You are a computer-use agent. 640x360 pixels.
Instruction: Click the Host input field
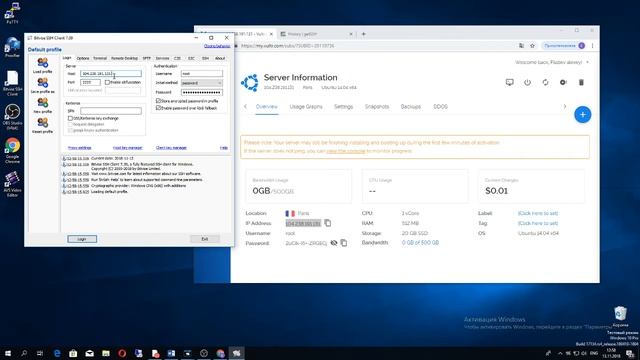coord(111,73)
